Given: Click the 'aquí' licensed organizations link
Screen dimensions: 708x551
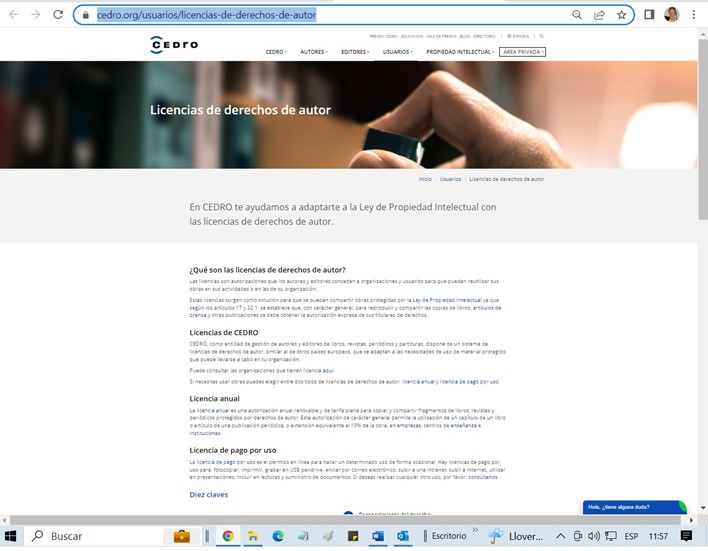Looking at the screenshot, I should click(328, 370).
